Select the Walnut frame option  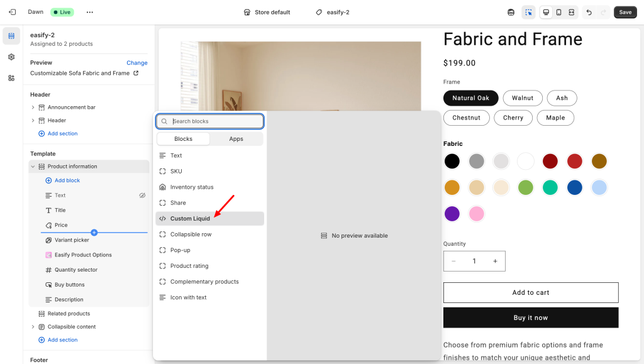[522, 98]
